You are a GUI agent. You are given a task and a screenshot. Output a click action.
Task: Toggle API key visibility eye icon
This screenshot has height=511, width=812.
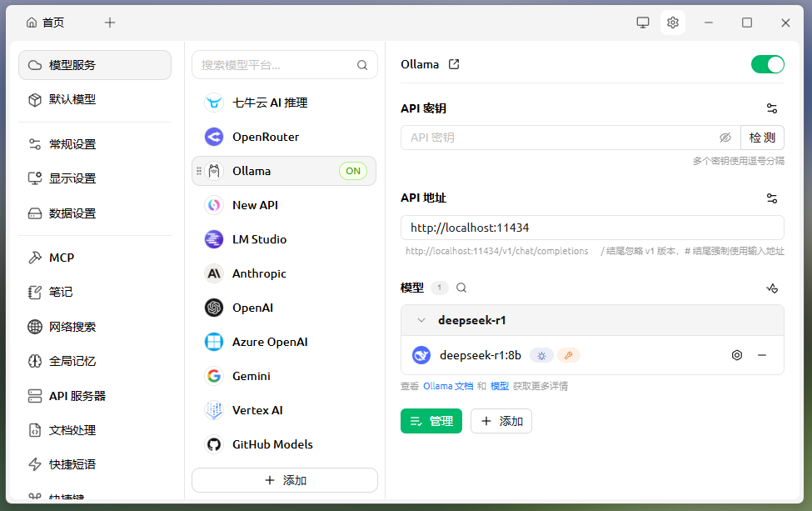[725, 138]
